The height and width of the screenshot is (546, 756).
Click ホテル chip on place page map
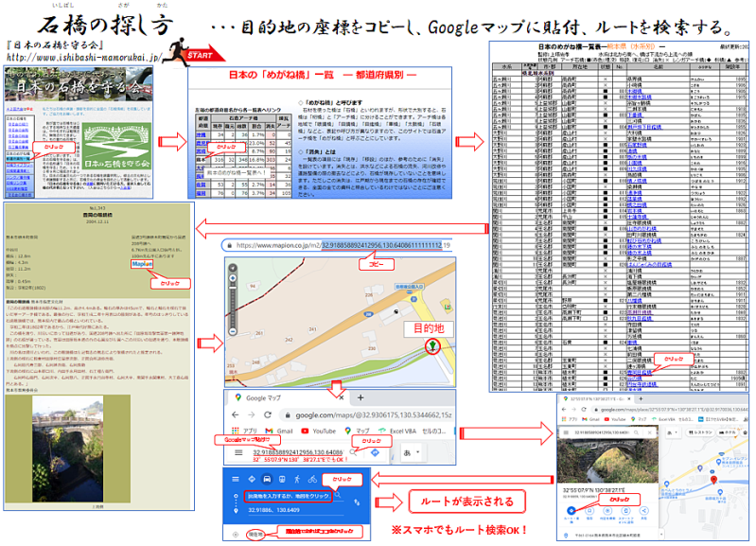point(728,432)
